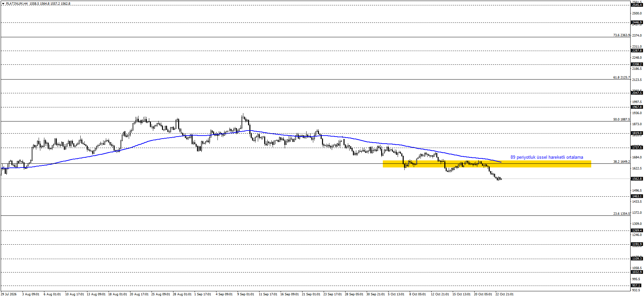The width and height of the screenshot is (644, 298).
Task: Click the 1191.9 level price tag
Action: (x=637, y=244)
